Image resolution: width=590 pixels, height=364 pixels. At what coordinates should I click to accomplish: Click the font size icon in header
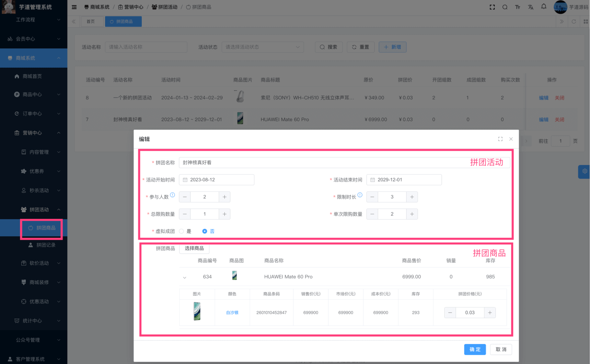518,7
